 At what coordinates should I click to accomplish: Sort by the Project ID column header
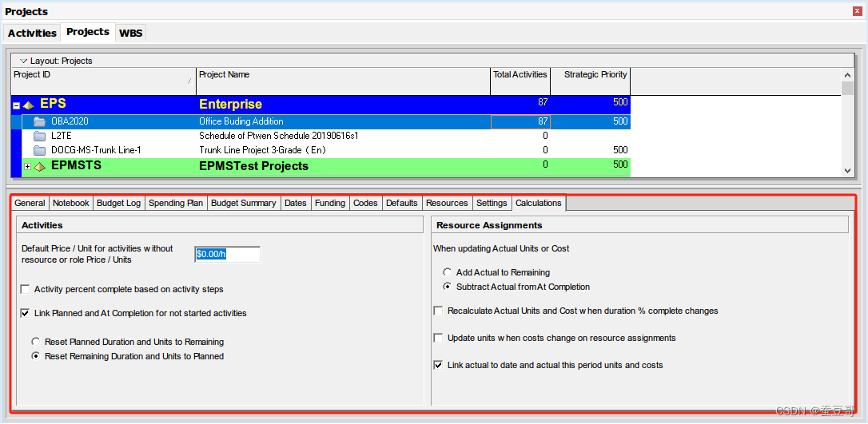pos(104,81)
